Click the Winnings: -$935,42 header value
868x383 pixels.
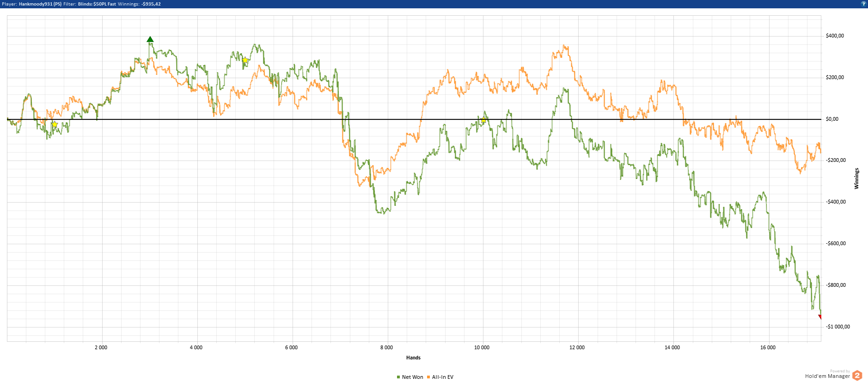pyautogui.click(x=140, y=4)
